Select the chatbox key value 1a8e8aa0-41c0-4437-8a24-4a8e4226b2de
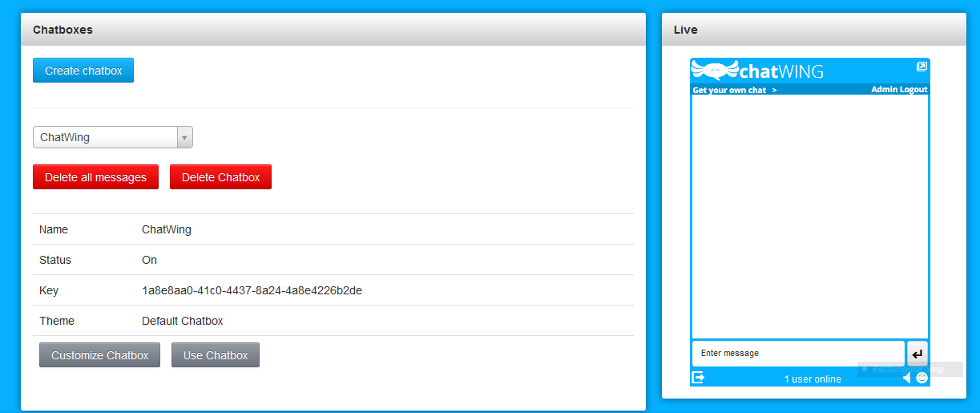The width and height of the screenshot is (980, 413). point(252,290)
